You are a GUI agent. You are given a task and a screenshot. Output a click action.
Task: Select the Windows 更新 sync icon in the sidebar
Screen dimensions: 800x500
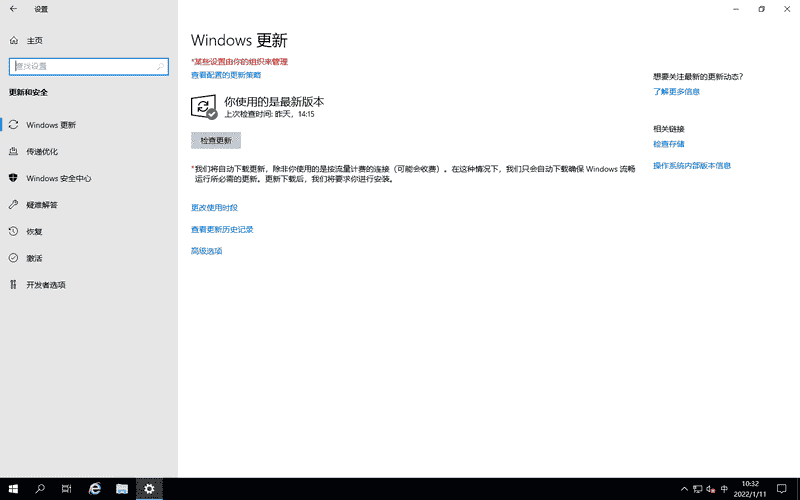[14, 124]
